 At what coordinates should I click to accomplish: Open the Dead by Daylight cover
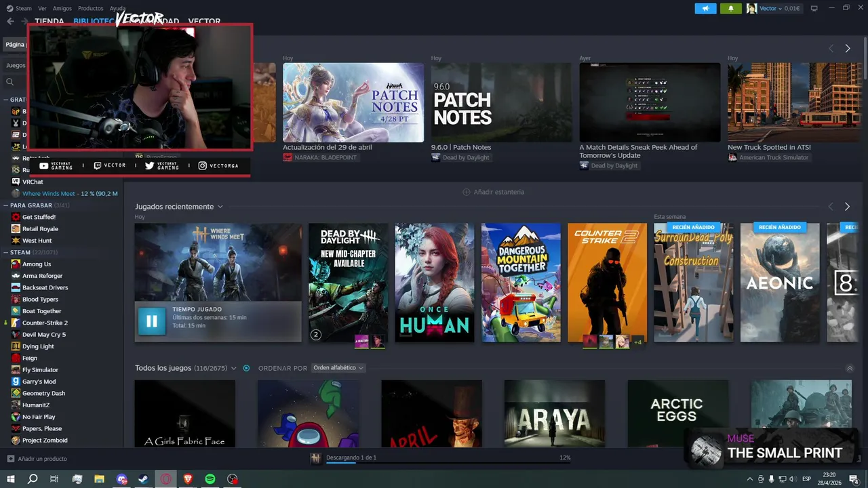point(348,283)
